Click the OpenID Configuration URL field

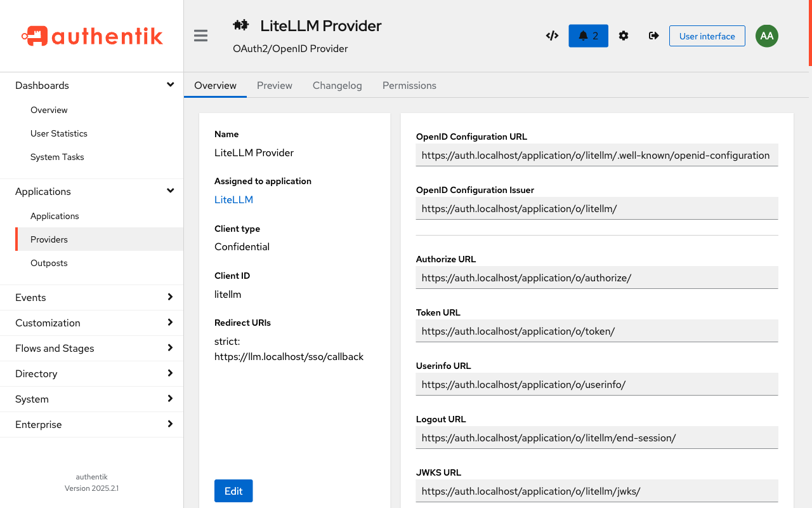[597, 155]
